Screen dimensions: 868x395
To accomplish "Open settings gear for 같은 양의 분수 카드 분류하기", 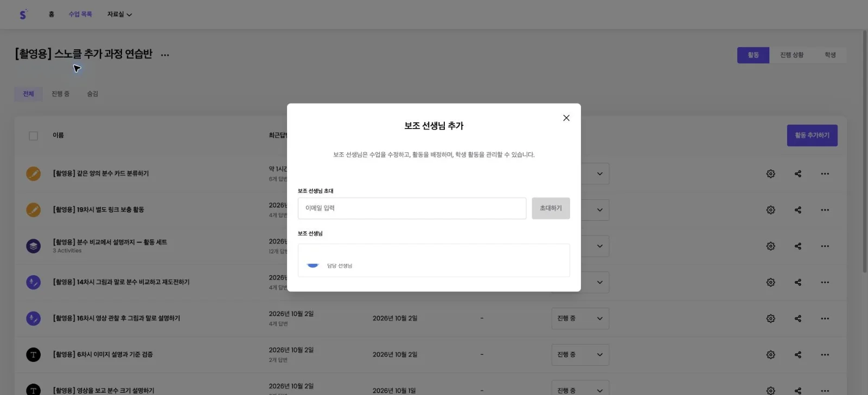I will pyautogui.click(x=770, y=174).
